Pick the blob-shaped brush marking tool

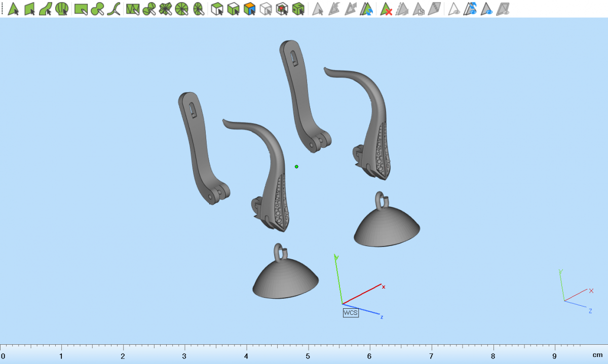[x=98, y=9]
